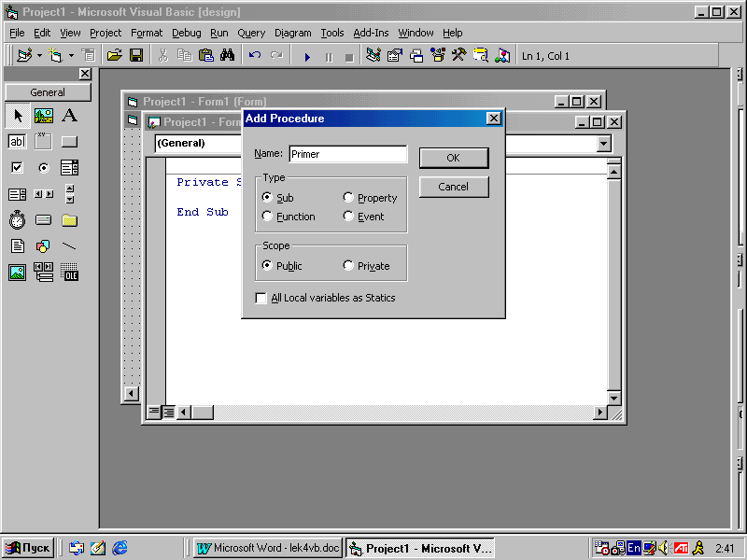Click the Name field containing Primer
The width and height of the screenshot is (747, 560).
tap(347, 154)
